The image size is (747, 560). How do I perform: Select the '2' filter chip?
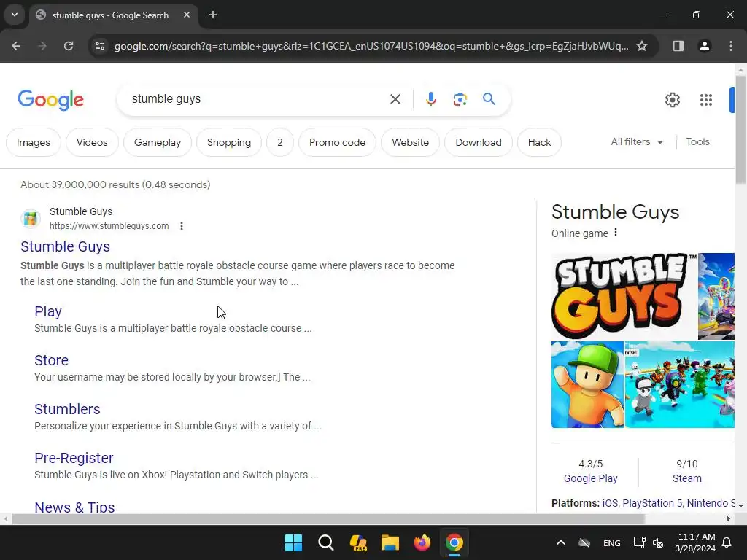280,142
